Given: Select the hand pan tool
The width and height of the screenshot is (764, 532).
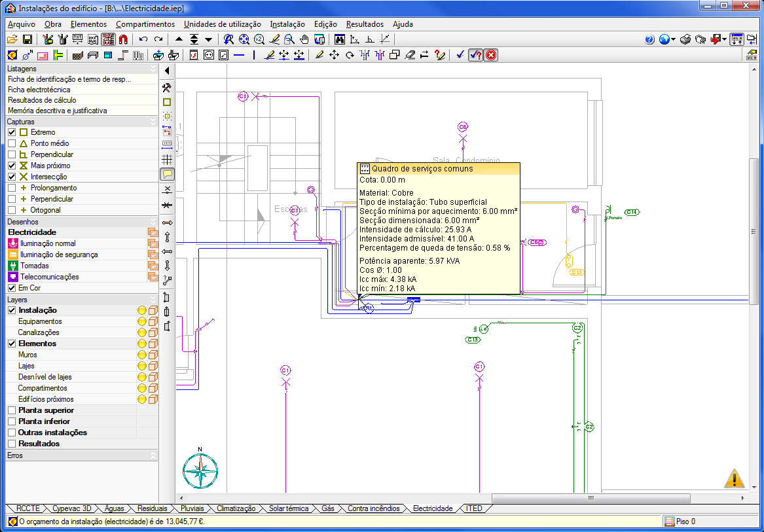Looking at the screenshot, I should click(304, 39).
